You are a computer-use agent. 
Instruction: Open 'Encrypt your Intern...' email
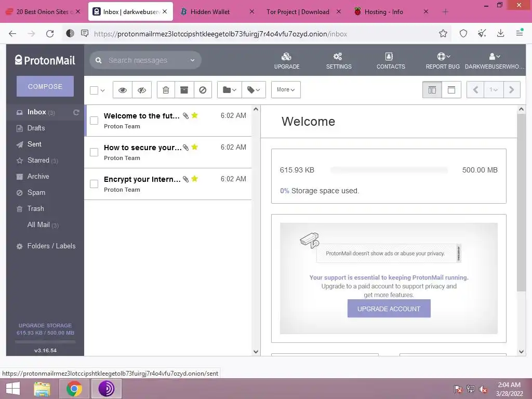[x=168, y=184]
